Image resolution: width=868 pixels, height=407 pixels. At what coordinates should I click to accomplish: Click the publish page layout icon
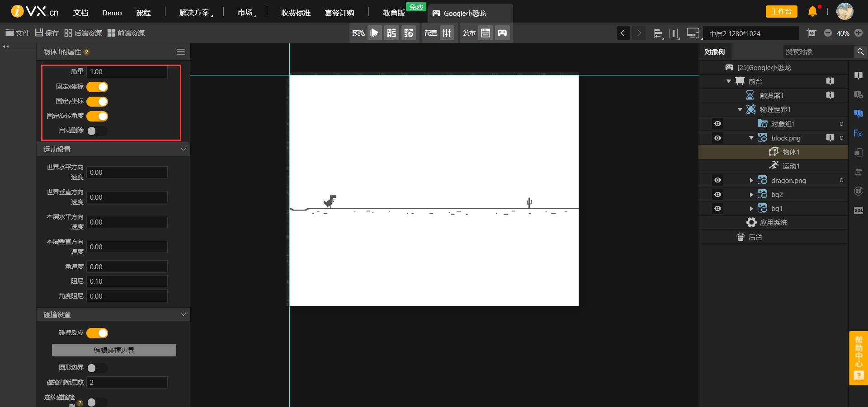[x=486, y=33]
